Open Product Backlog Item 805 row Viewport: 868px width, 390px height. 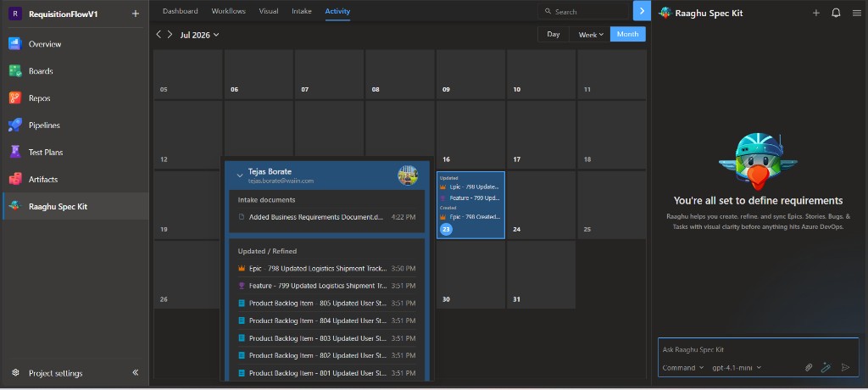point(326,303)
